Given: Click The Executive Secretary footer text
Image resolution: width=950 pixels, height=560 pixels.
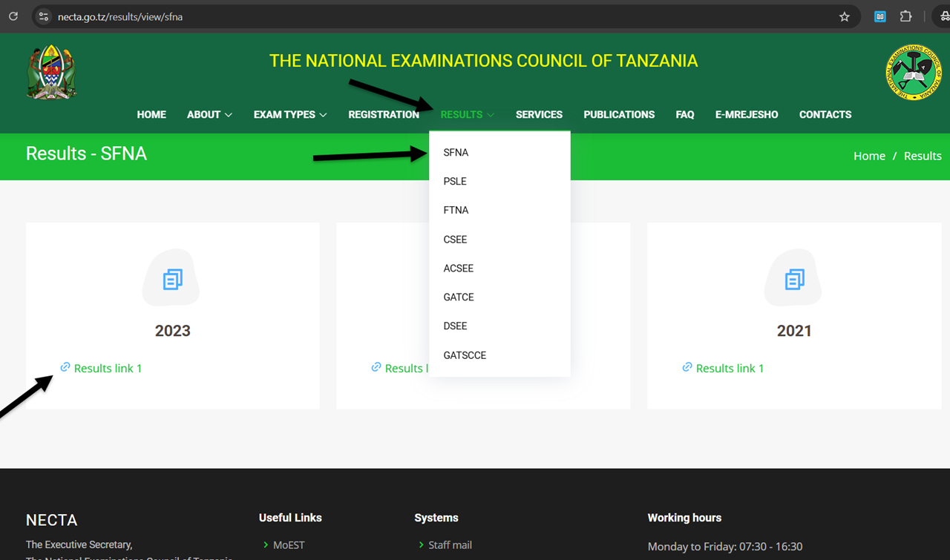Looking at the screenshot, I should [79, 544].
